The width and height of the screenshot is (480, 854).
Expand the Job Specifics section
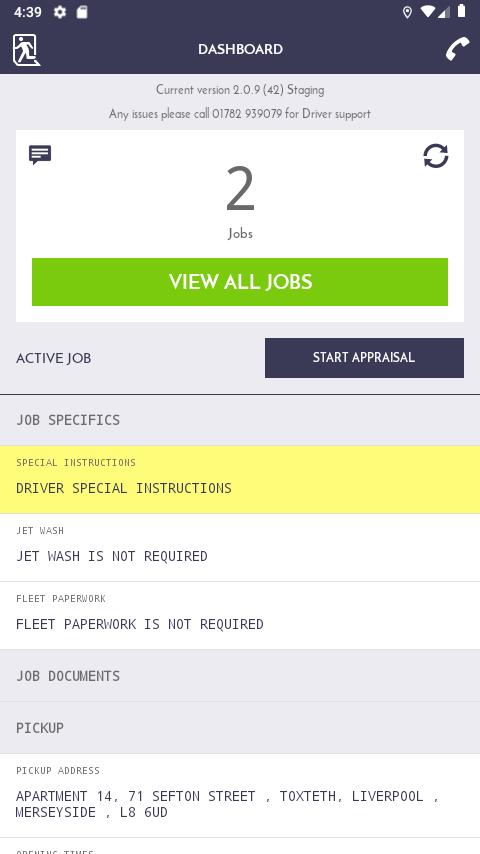pos(240,420)
